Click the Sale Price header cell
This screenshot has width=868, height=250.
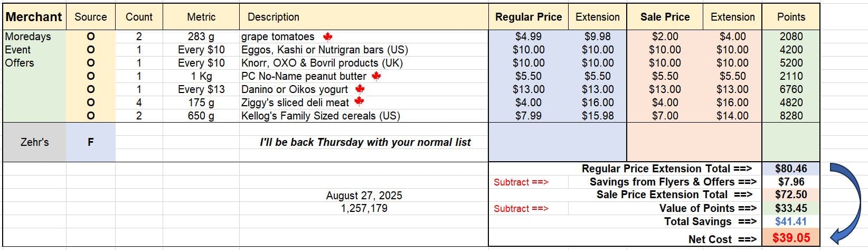(665, 17)
